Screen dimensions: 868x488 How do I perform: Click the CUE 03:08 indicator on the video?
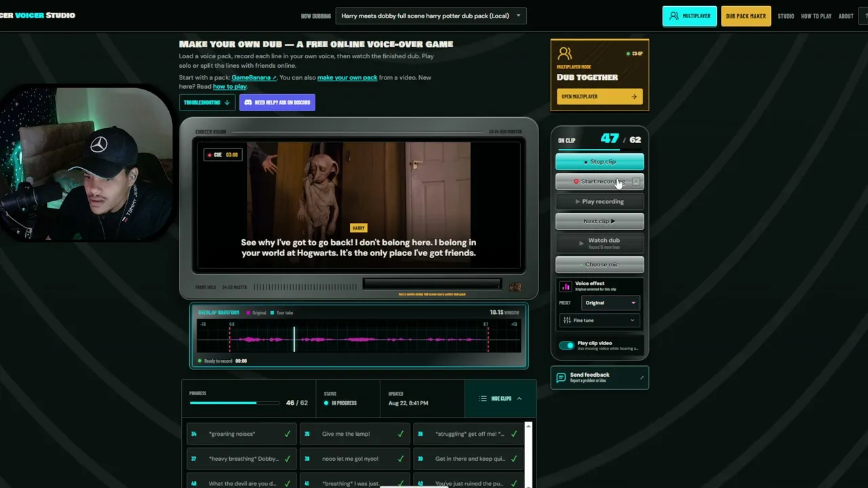(x=222, y=155)
